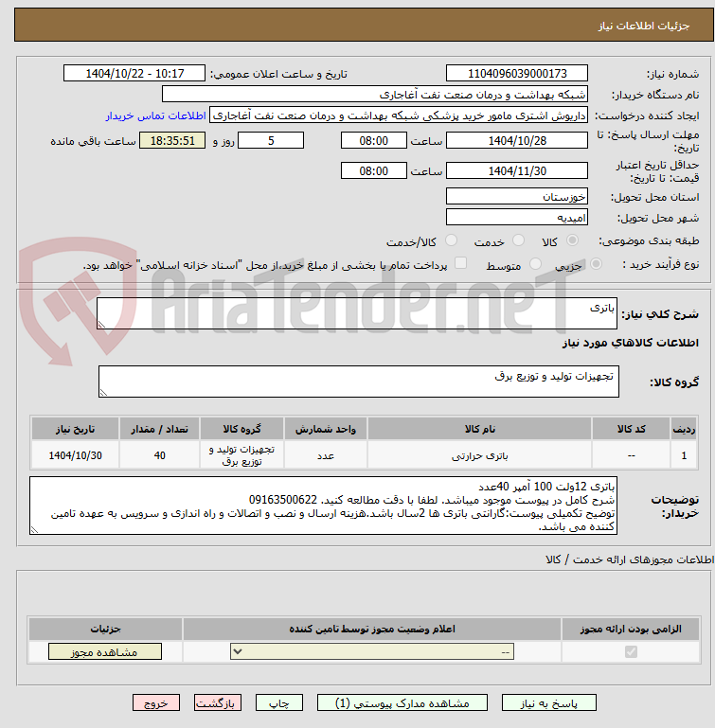715x728 pixels.
Task: Click the row number cell showing 1
Action: 684,455
